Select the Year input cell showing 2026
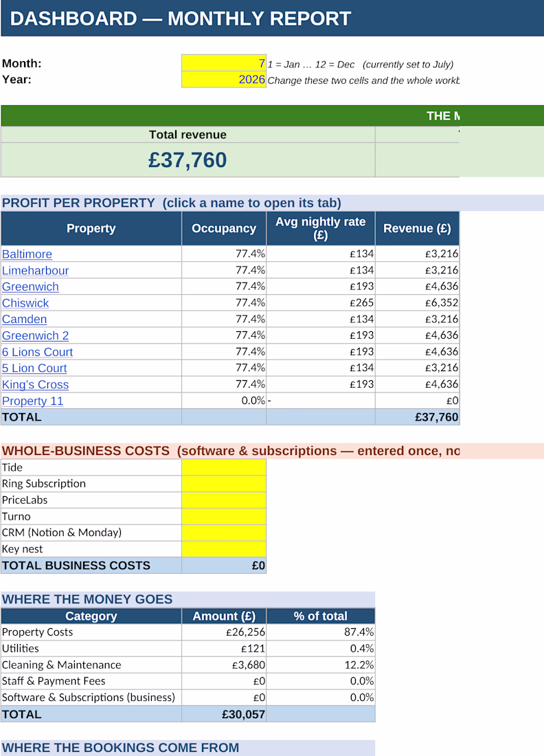Viewport: 544px width, 756px height. point(223,80)
